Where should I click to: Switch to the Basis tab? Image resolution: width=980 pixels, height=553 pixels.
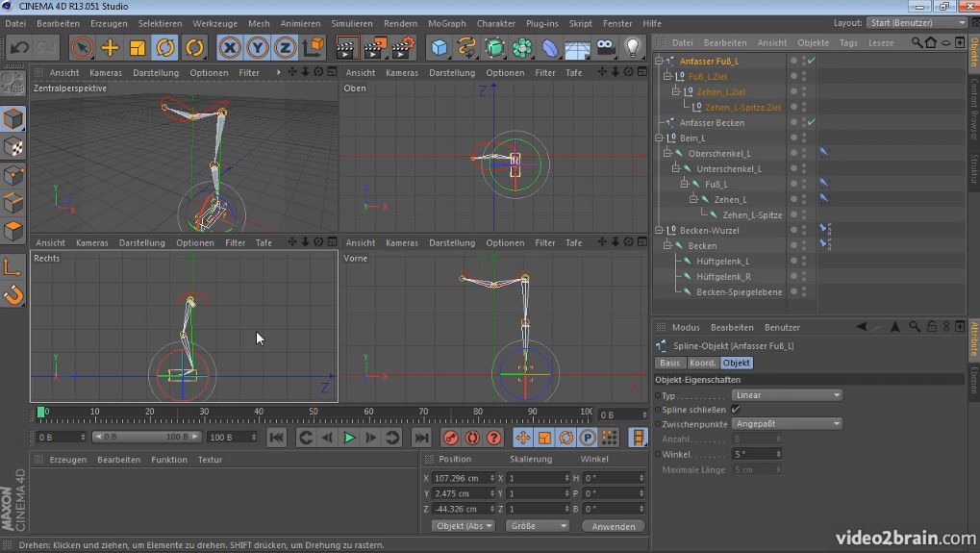click(669, 363)
